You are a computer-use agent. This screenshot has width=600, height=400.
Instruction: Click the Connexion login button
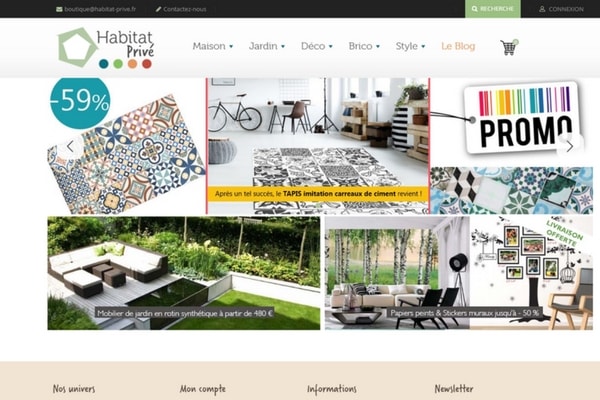561,9
